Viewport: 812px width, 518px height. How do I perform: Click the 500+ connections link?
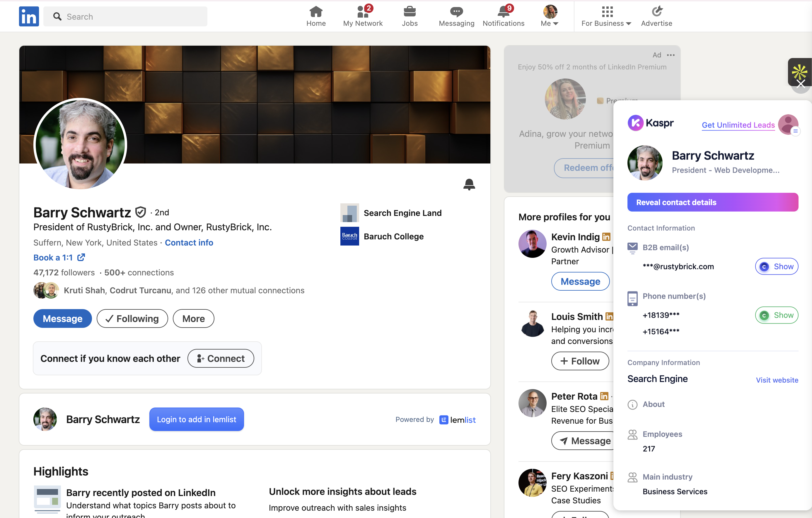click(x=139, y=272)
